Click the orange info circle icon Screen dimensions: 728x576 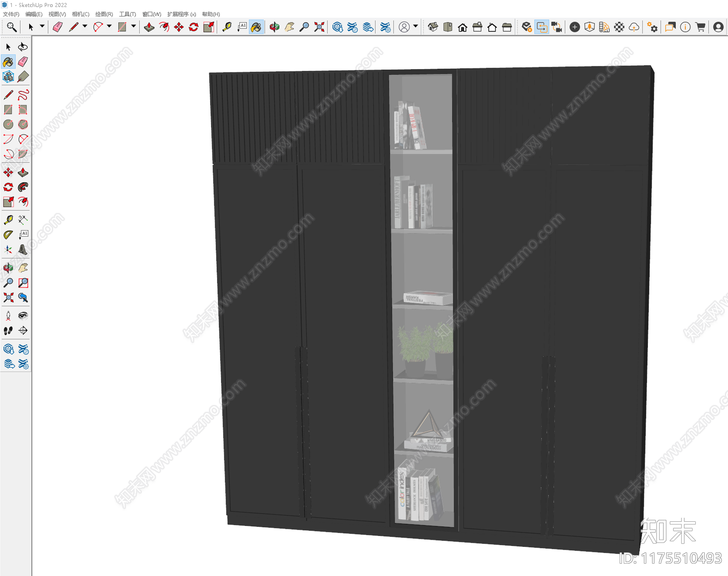click(x=685, y=27)
